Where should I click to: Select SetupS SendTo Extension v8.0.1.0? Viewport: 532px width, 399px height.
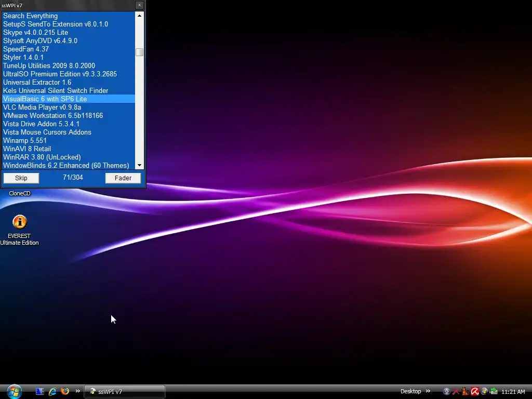pyautogui.click(x=69, y=24)
